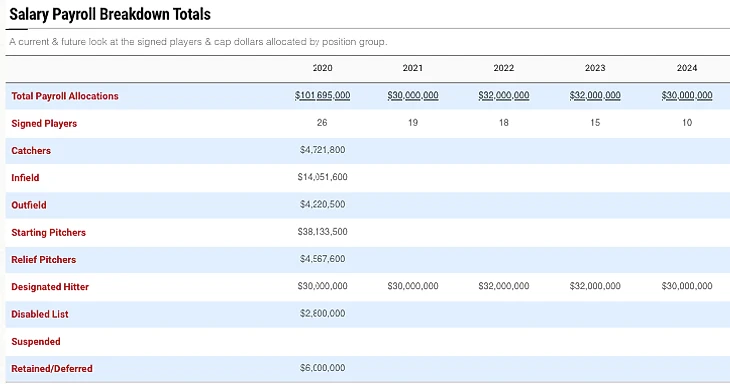Screen dimensions: 730x384
Task: Open the 2021 total $30,000,000 link
Action: coord(412,95)
